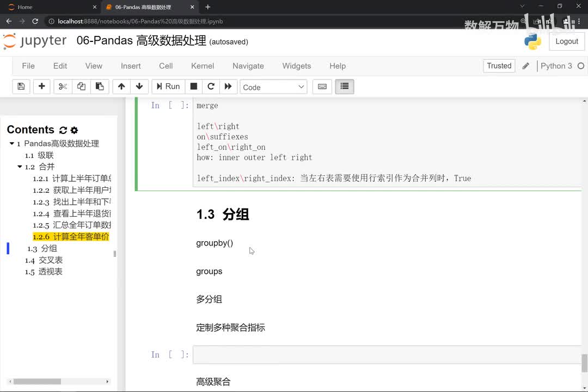Viewport: 588px width, 392px height.
Task: Cut selected cells with scissors icon
Action: (63, 87)
